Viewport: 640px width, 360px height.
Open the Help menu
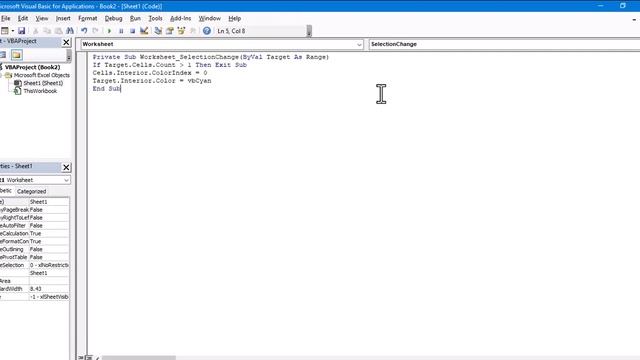pyautogui.click(x=234, y=18)
